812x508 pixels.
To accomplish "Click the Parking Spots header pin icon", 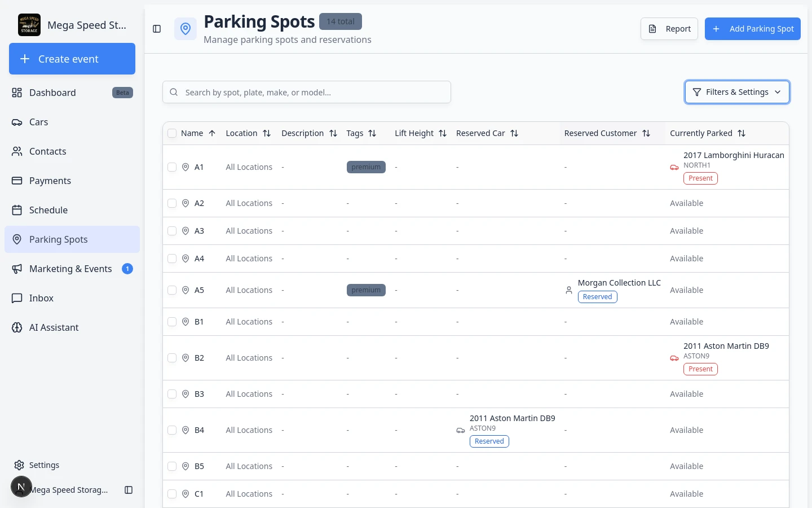I will [x=186, y=29].
